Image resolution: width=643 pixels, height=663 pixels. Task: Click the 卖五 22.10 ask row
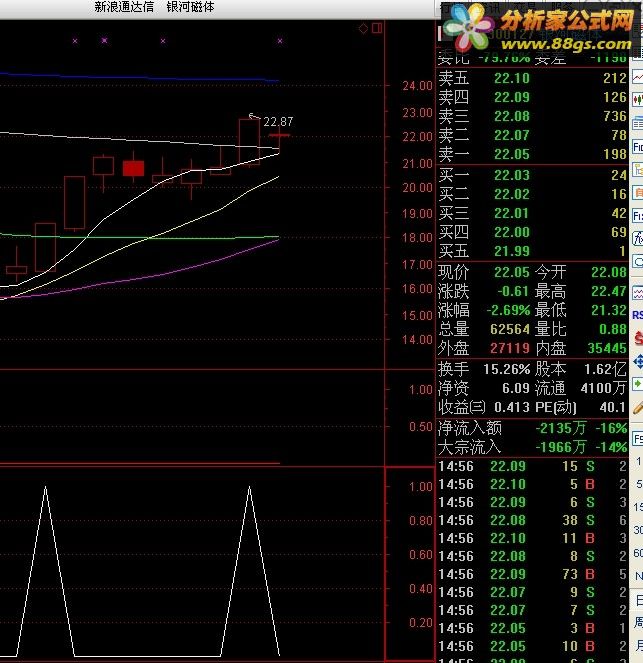click(x=532, y=78)
